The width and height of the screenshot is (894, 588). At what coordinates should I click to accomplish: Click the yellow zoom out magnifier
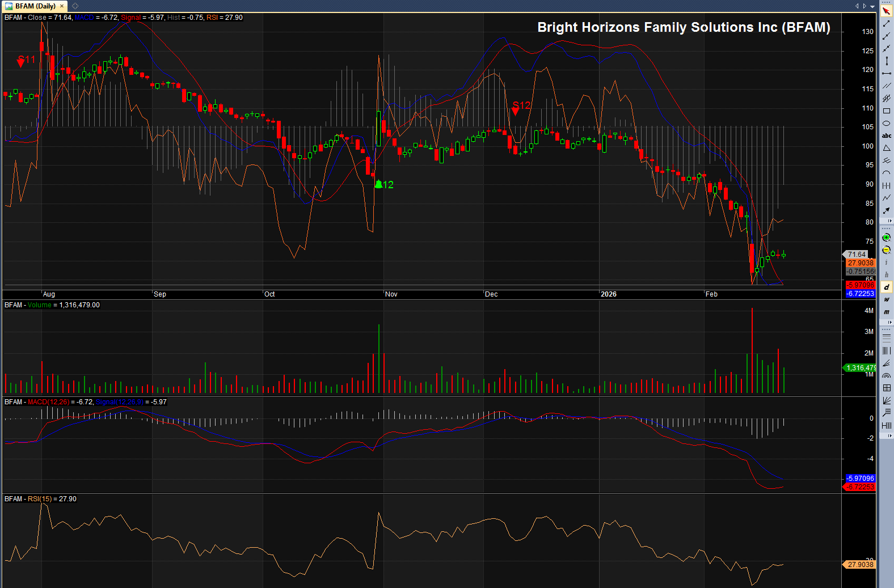[886, 250]
